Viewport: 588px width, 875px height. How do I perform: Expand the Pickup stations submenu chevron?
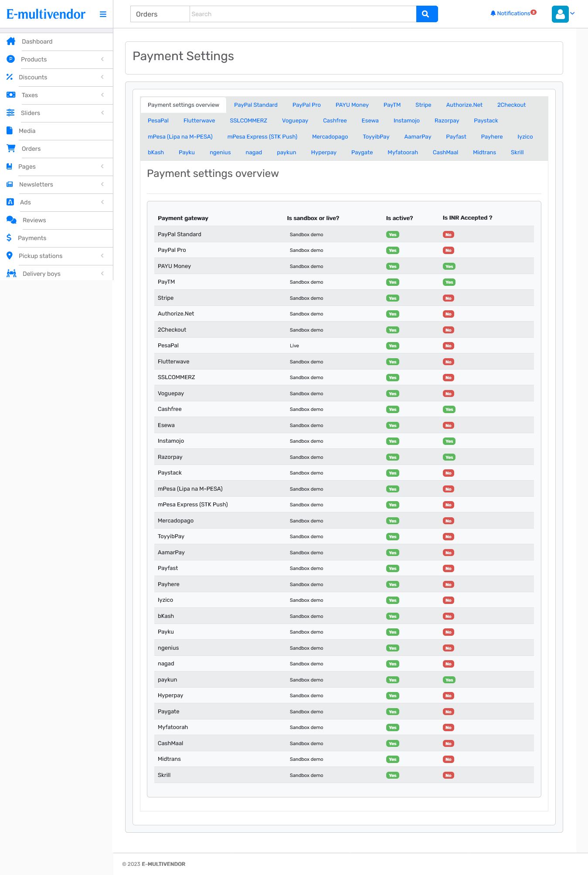[102, 256]
